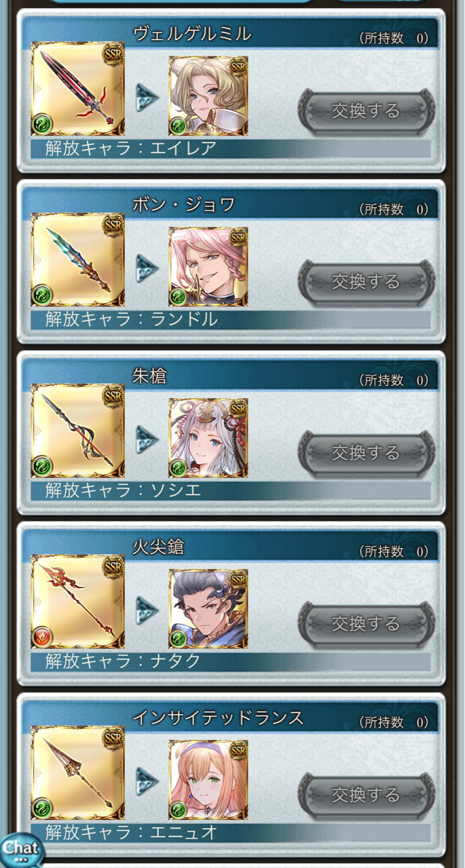
Task: Select the 解放キャラ：ナタク label bar
Action: tap(231, 662)
